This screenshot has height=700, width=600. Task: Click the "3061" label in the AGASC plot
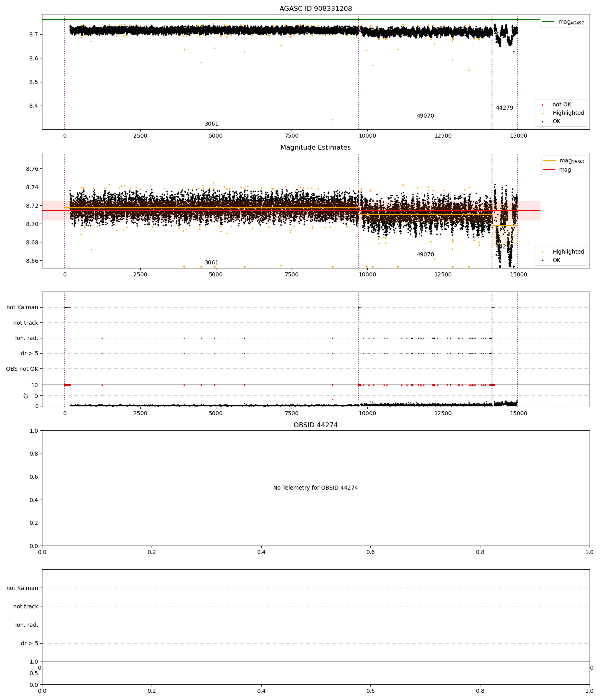tap(212, 124)
